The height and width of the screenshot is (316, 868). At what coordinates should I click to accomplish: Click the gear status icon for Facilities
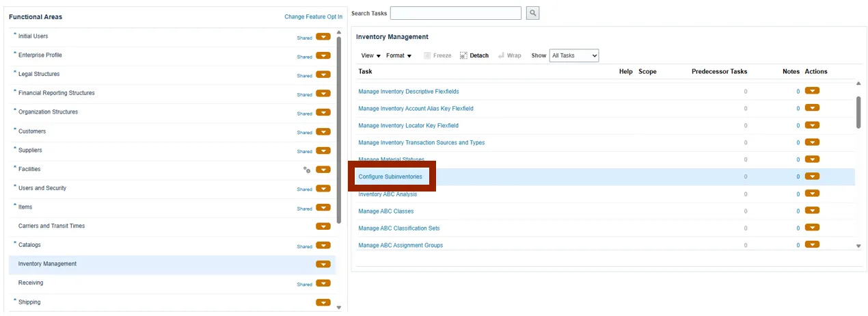pos(307,170)
